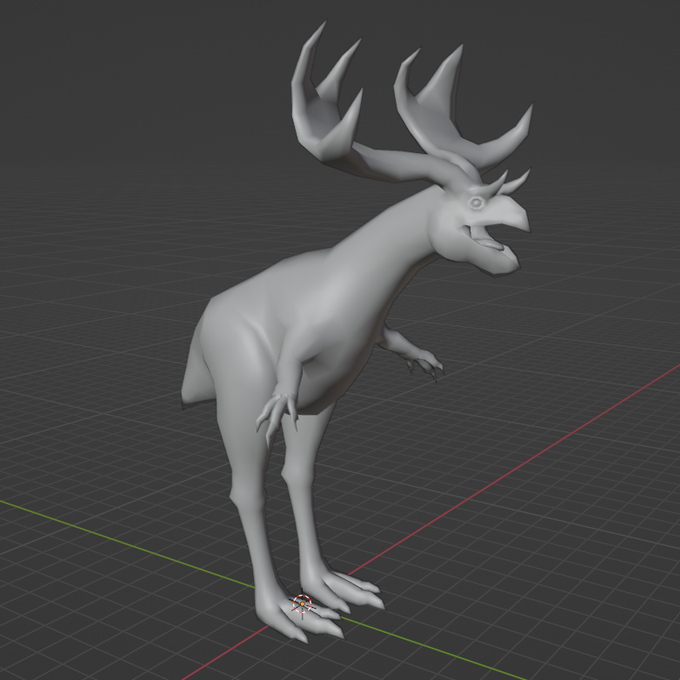Click the 3D cursor at the creature's feet
The width and height of the screenshot is (680, 680).
click(302, 604)
